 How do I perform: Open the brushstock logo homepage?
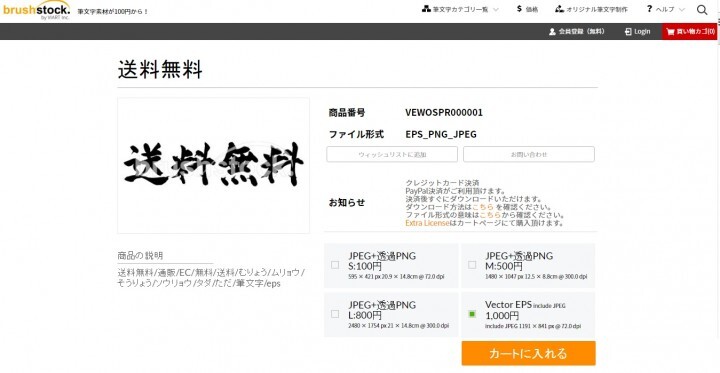click(x=37, y=10)
